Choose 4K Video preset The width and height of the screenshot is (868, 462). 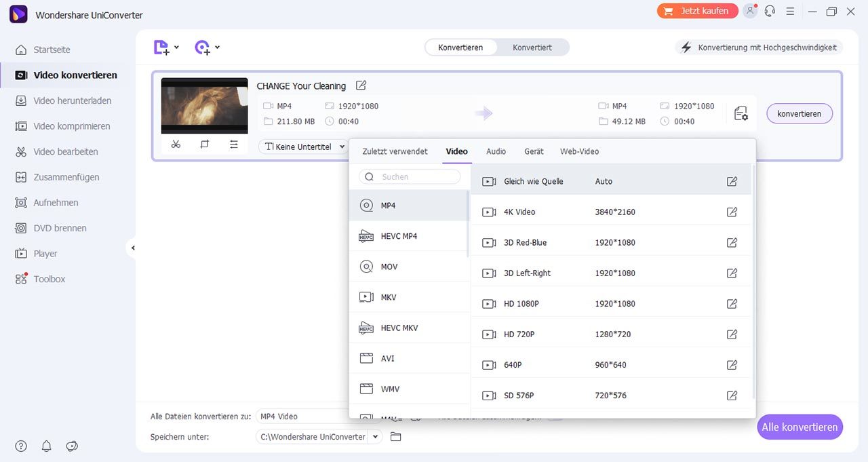(x=610, y=212)
